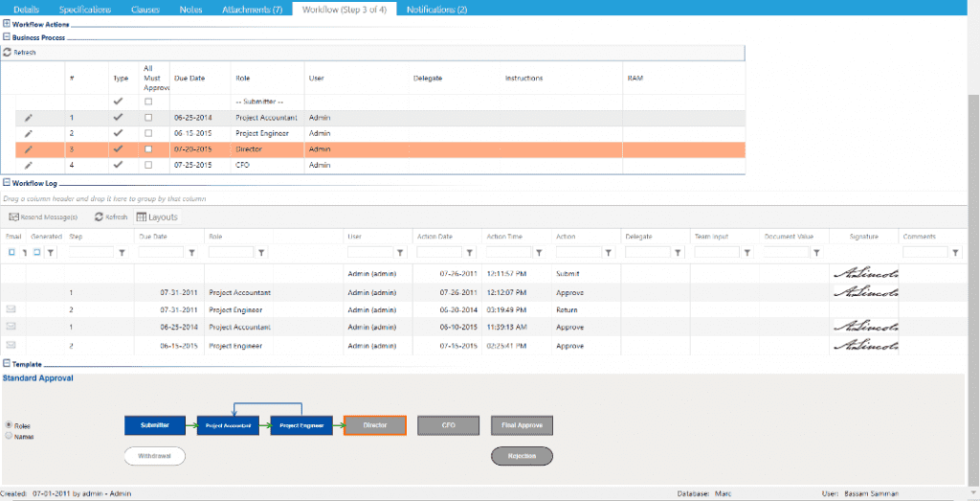Collapse the Template section

[7, 363]
